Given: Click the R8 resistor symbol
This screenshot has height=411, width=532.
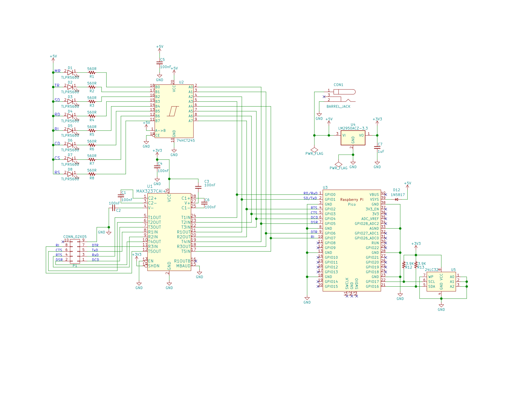Looking at the screenshot, I should click(92, 174).
